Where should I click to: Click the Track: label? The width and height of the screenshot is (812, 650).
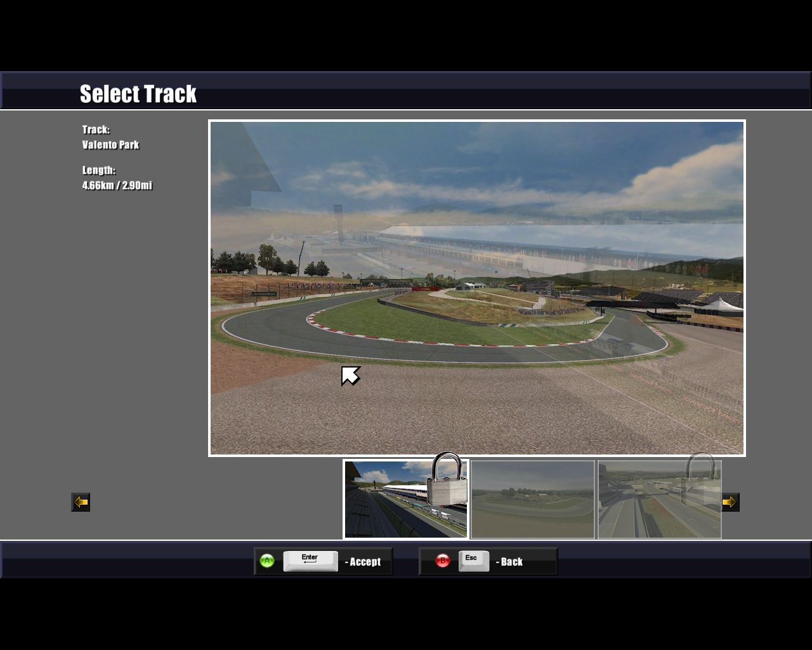(96, 129)
